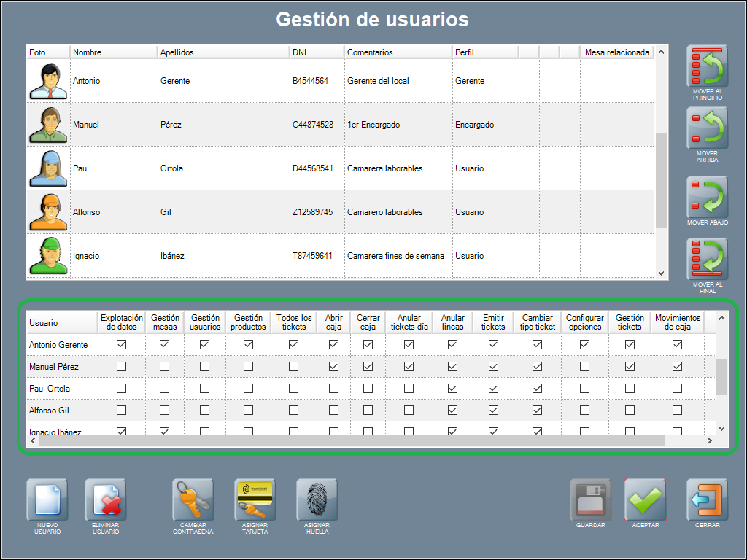Click the Nuevo Usuario icon
Image resolution: width=747 pixels, height=560 pixels.
[x=47, y=499]
